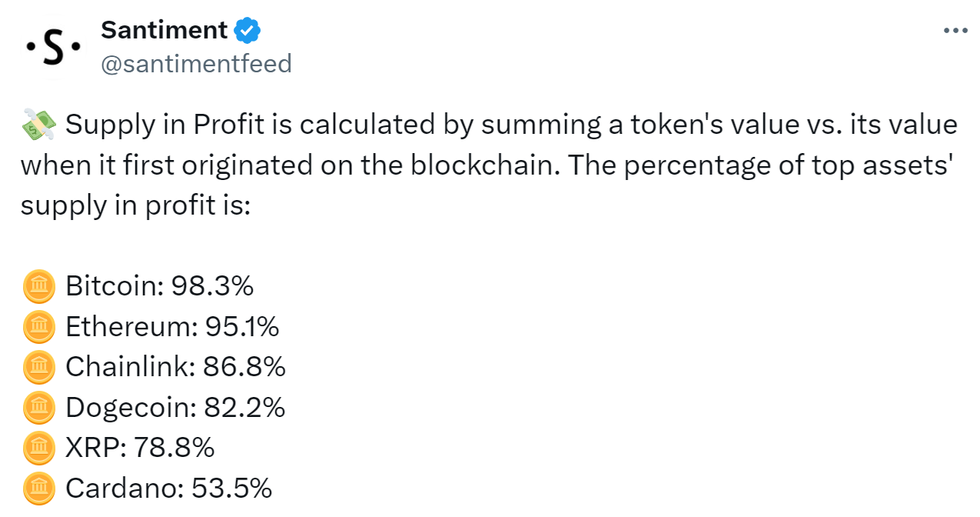
Task: Click the Chainlink: 86.8% line
Action: 175,367
